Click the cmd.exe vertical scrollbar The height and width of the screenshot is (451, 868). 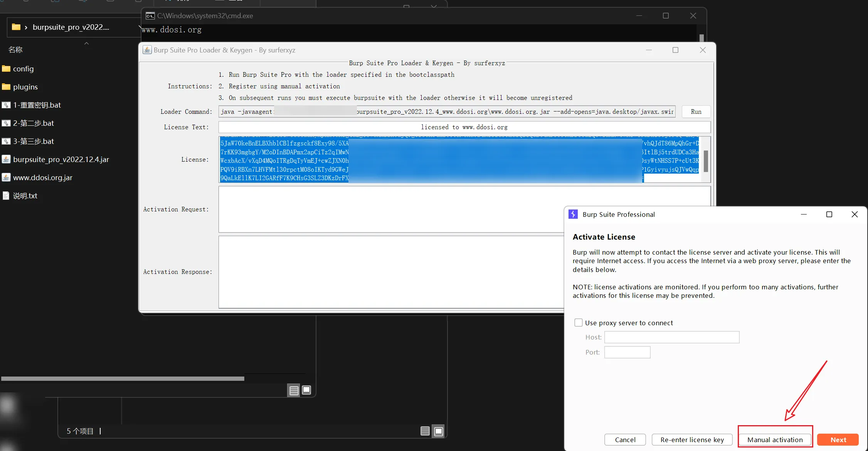click(701, 37)
